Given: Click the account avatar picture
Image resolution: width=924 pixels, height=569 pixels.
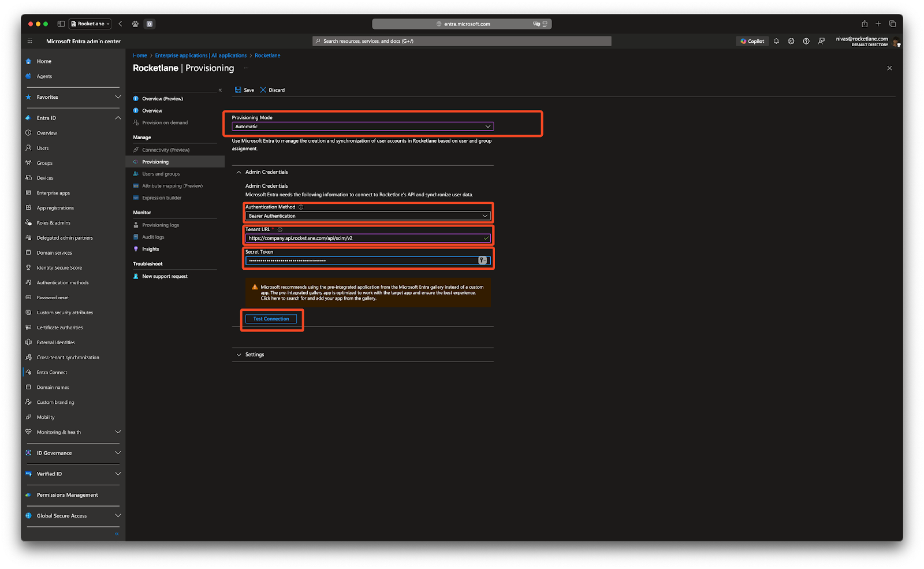Looking at the screenshot, I should (896, 42).
